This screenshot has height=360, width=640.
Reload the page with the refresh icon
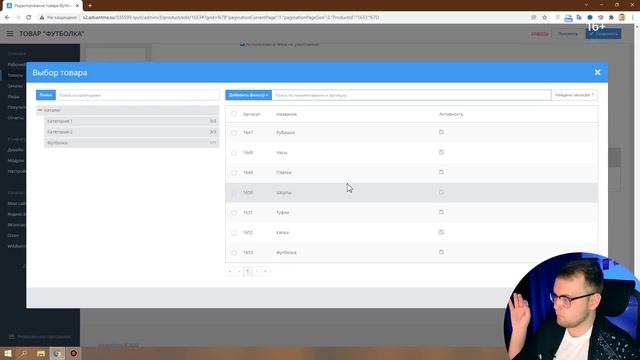pyautogui.click(x=29, y=18)
